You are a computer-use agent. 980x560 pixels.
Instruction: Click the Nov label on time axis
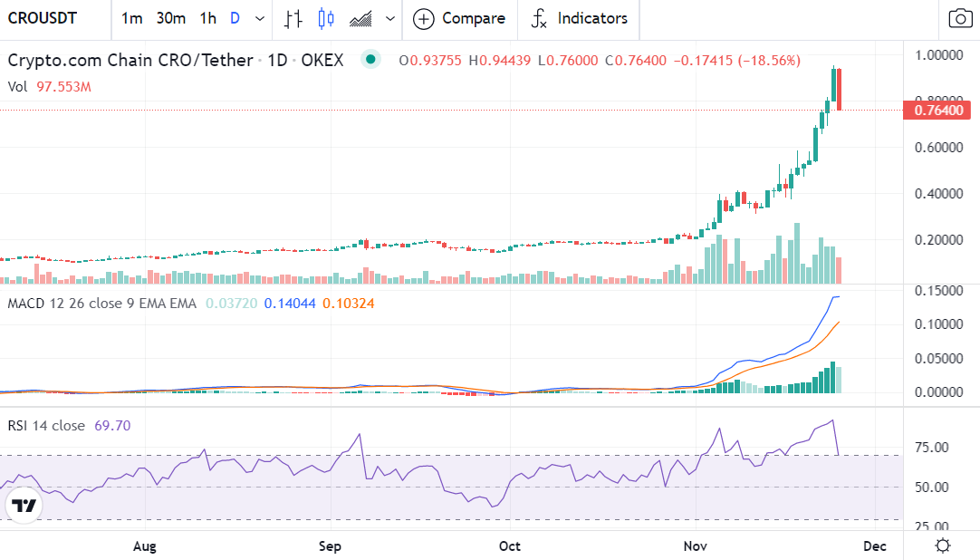(x=695, y=546)
